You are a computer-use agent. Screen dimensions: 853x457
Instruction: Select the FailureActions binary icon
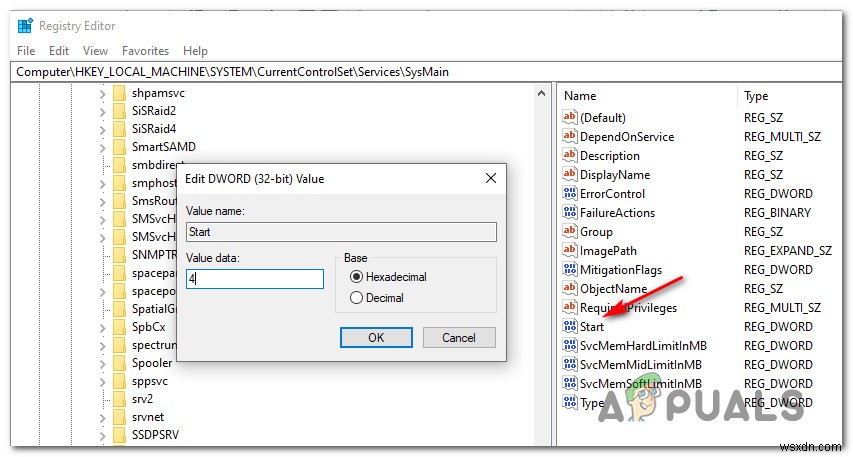[570, 212]
